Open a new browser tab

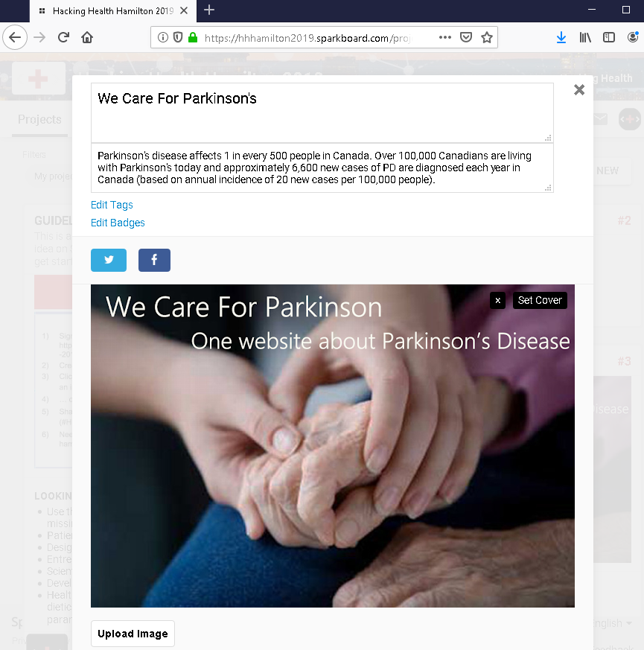(209, 10)
